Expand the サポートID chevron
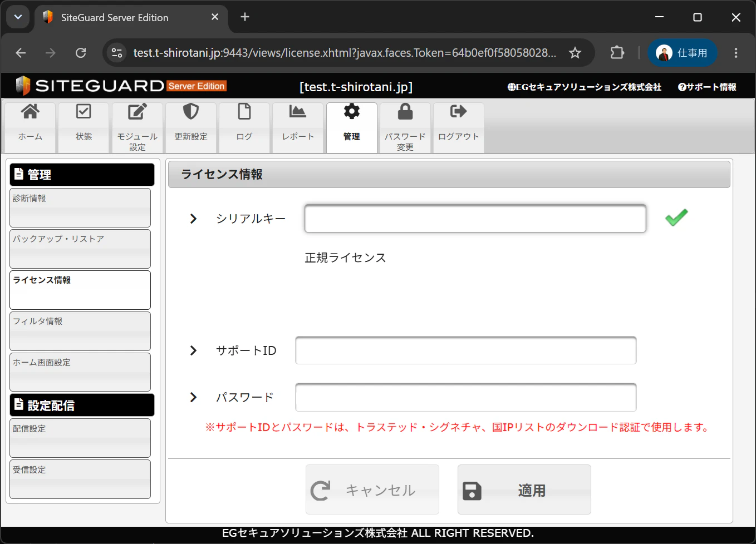The width and height of the screenshot is (756, 544). click(193, 350)
